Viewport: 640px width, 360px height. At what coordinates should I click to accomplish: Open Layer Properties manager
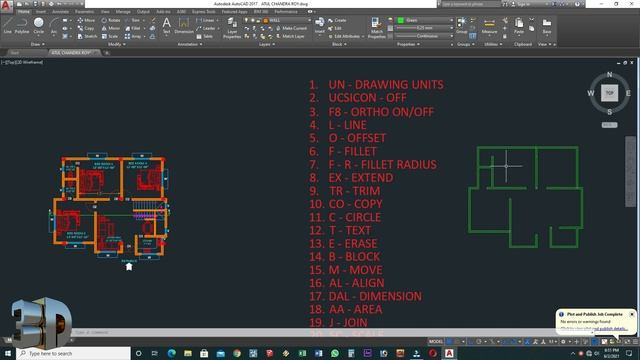click(x=231, y=28)
